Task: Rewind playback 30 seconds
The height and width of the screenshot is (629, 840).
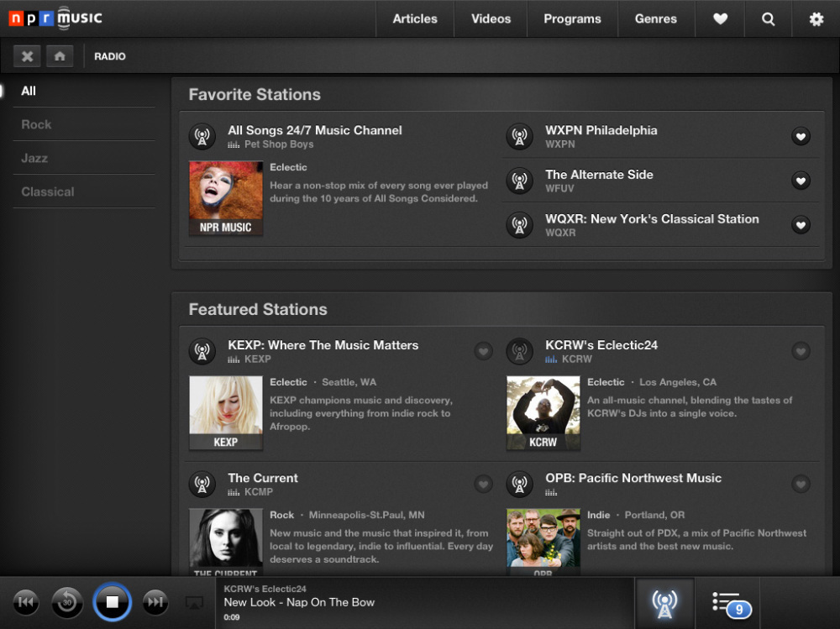Action: click(x=67, y=602)
